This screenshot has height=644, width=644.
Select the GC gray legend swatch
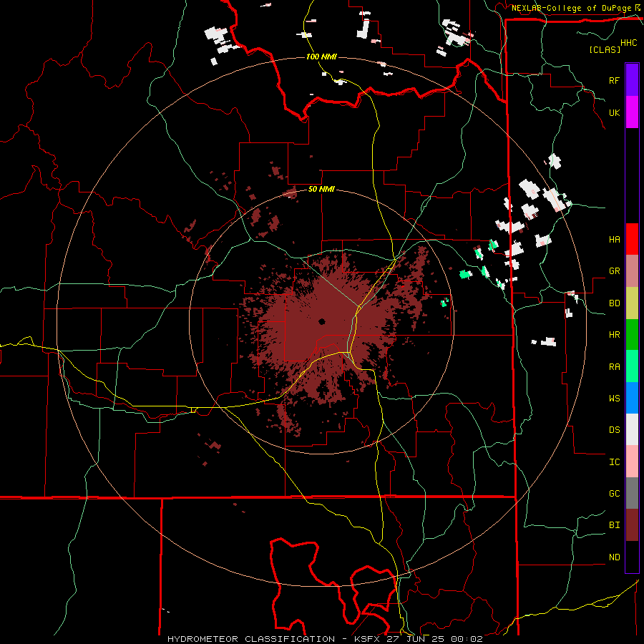pos(632,493)
